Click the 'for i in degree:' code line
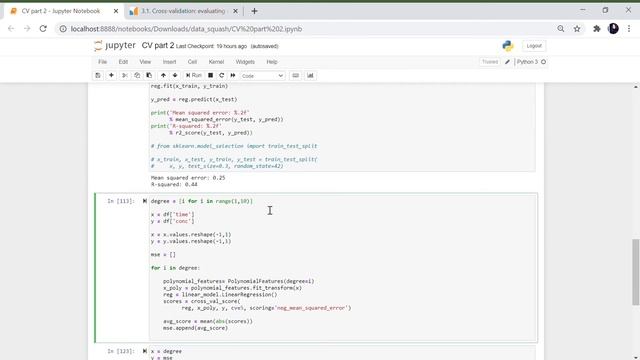The width and height of the screenshot is (640, 360). click(176, 268)
